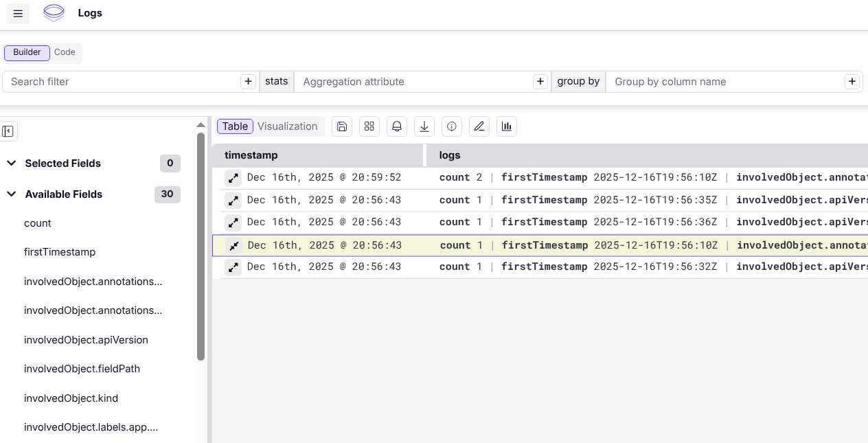
Task: Click the alert bell icon
Action: (397, 126)
